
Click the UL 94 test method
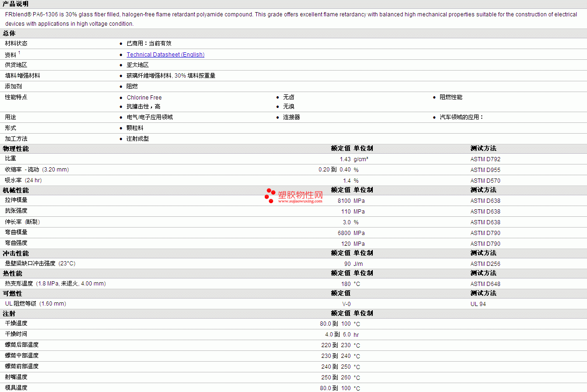tap(478, 304)
